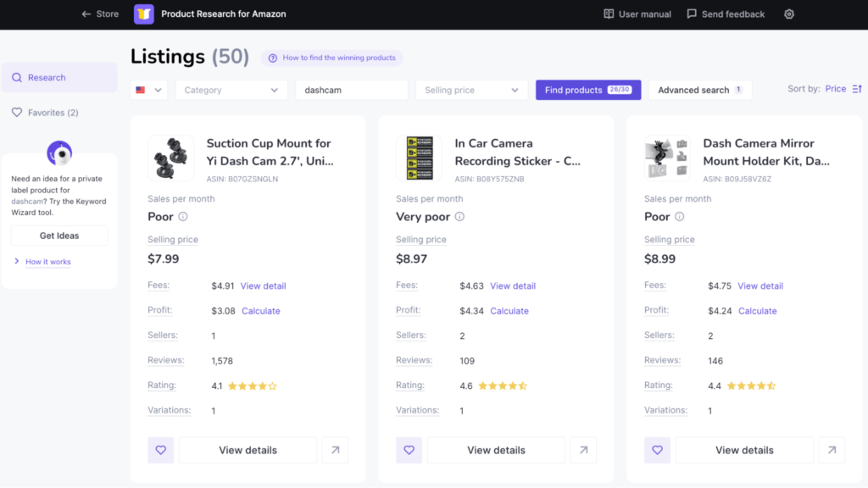
Task: Calculate profit for In Car Camera Sticker
Action: (509, 311)
